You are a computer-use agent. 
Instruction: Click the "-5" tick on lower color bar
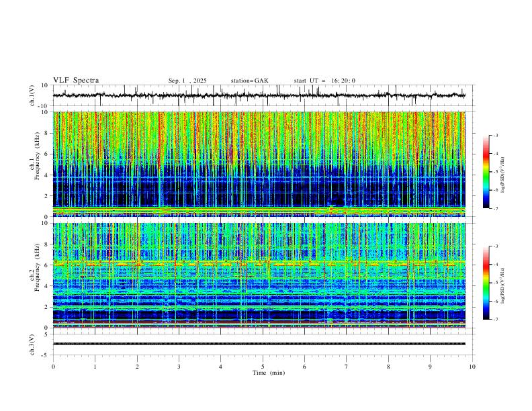click(495, 283)
